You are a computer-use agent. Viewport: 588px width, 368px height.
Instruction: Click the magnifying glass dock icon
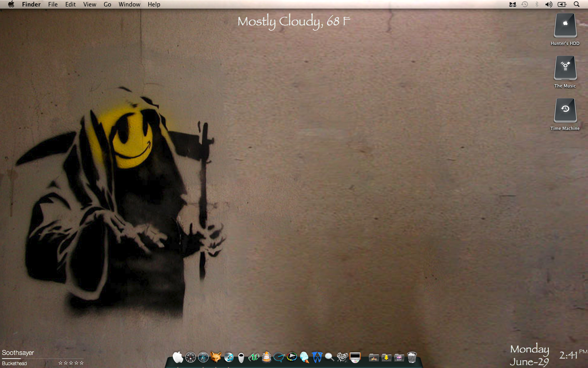330,357
